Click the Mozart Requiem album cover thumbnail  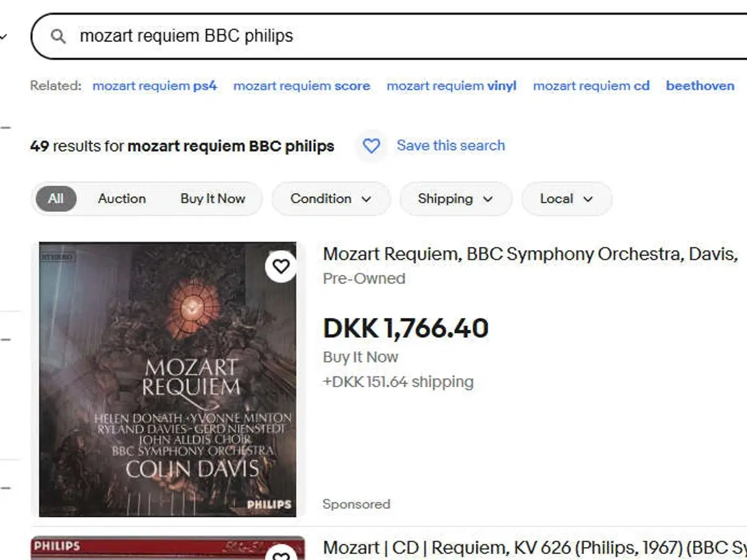coord(167,379)
